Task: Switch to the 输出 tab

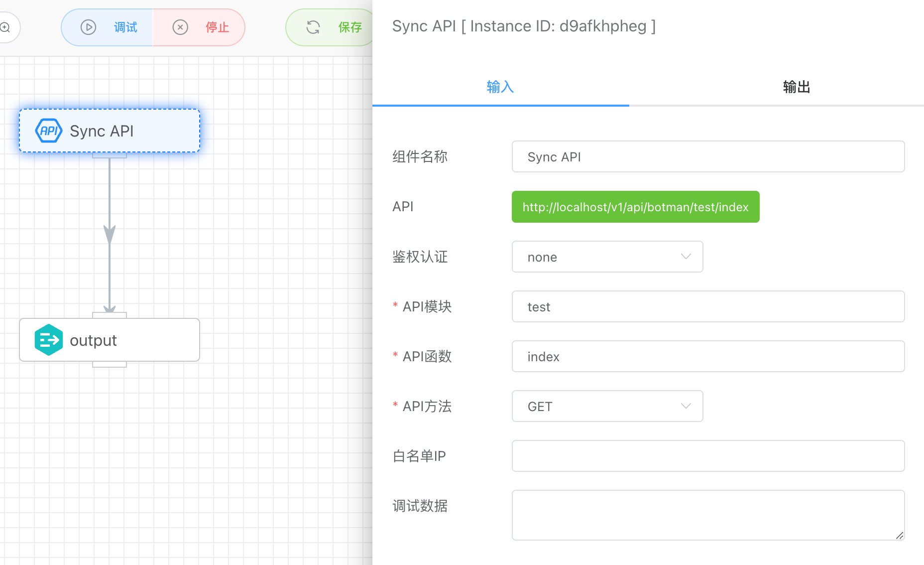Action: 796,87
